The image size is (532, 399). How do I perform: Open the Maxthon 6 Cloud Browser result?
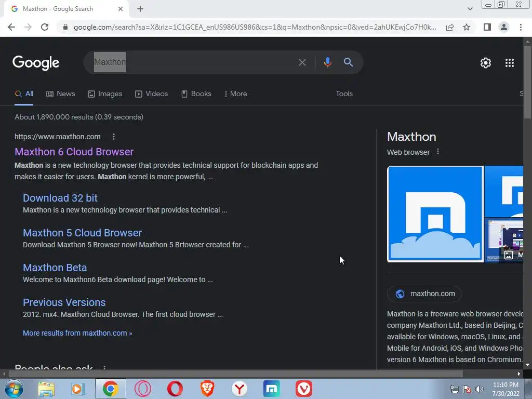[74, 152]
